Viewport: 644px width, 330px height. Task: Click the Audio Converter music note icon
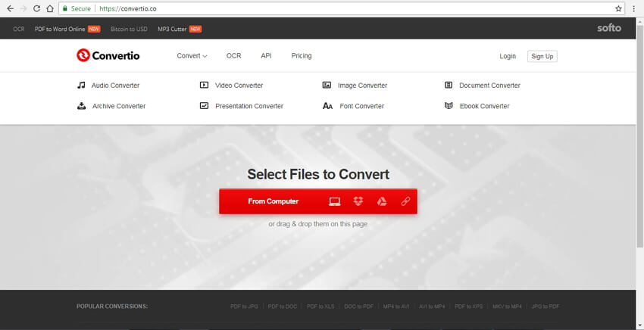coord(81,85)
